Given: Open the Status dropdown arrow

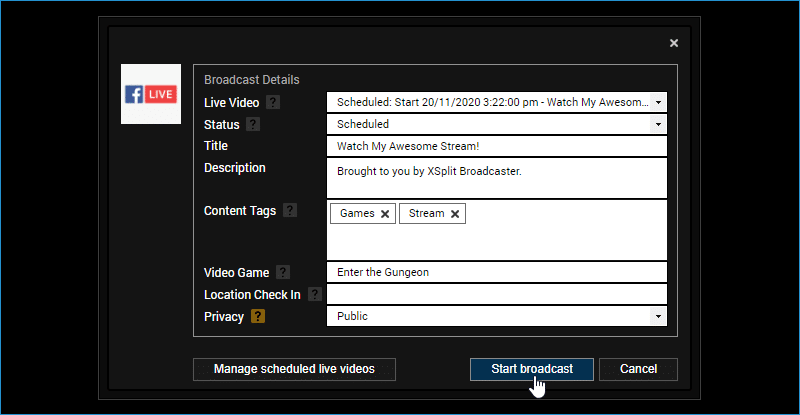Looking at the screenshot, I should point(658,124).
